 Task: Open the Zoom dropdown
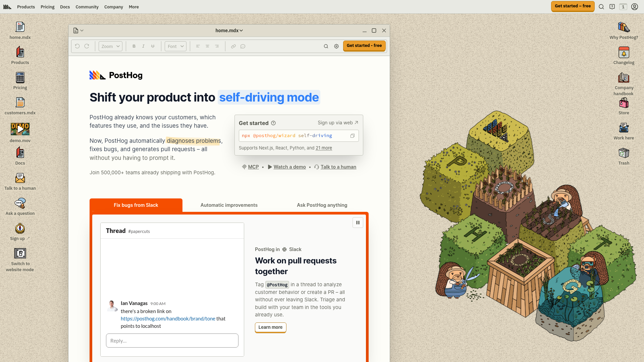coord(110,46)
